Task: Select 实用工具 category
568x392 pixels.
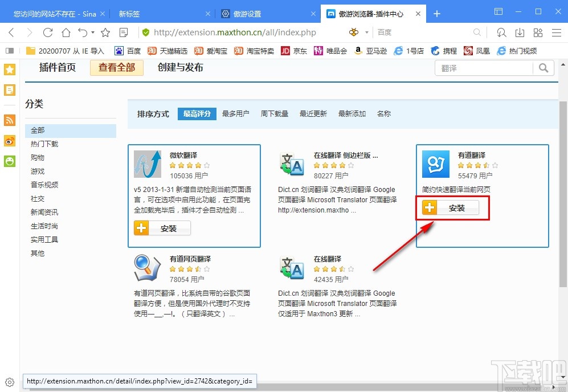Action: click(x=44, y=239)
